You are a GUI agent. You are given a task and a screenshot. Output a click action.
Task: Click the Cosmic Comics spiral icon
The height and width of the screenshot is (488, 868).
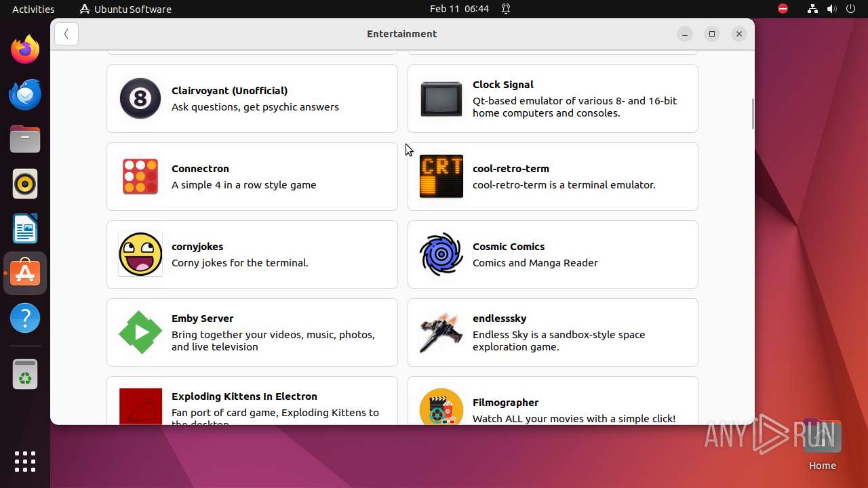coord(441,254)
